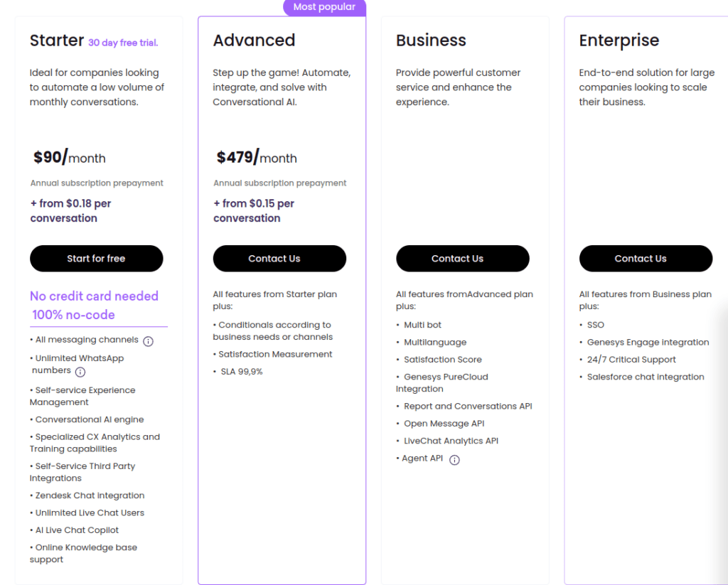Click Contact Us in Enterprise plan

coord(646,259)
